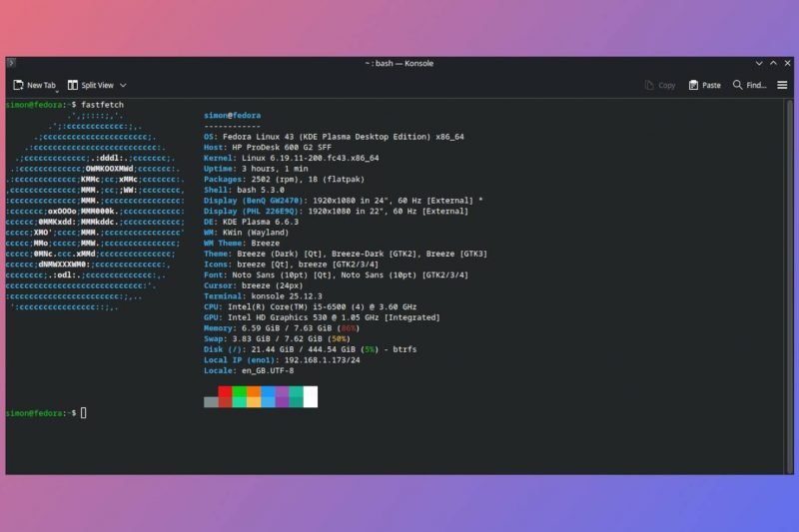Open the hamburger menu in the toolbar
Screen dimensions: 799x532
pyautogui.click(x=782, y=86)
